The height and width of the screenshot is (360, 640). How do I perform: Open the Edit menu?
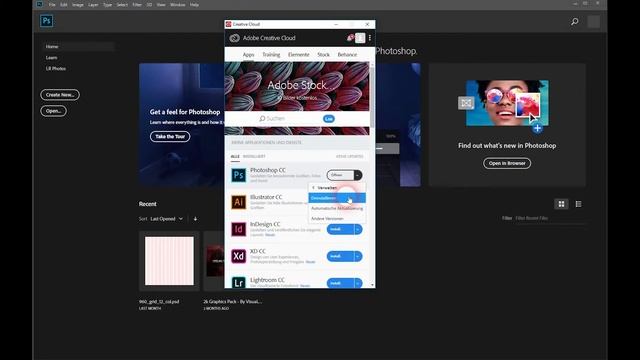64,4
